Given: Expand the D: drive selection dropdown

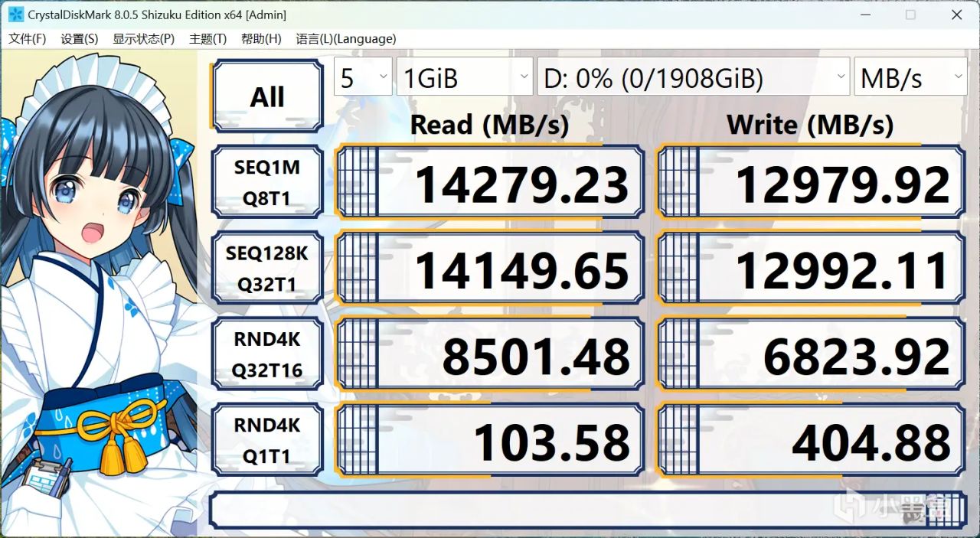Looking at the screenshot, I should pos(694,77).
